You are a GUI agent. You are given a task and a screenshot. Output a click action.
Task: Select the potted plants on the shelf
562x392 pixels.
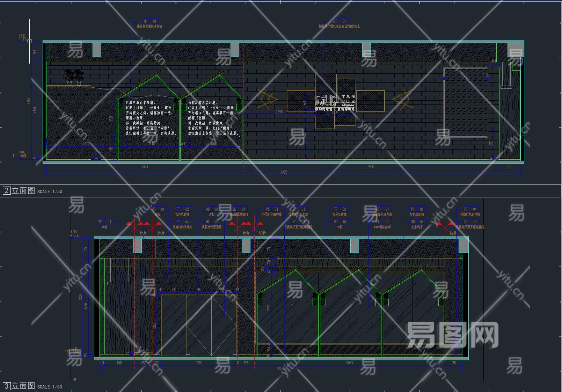pos(74,76)
